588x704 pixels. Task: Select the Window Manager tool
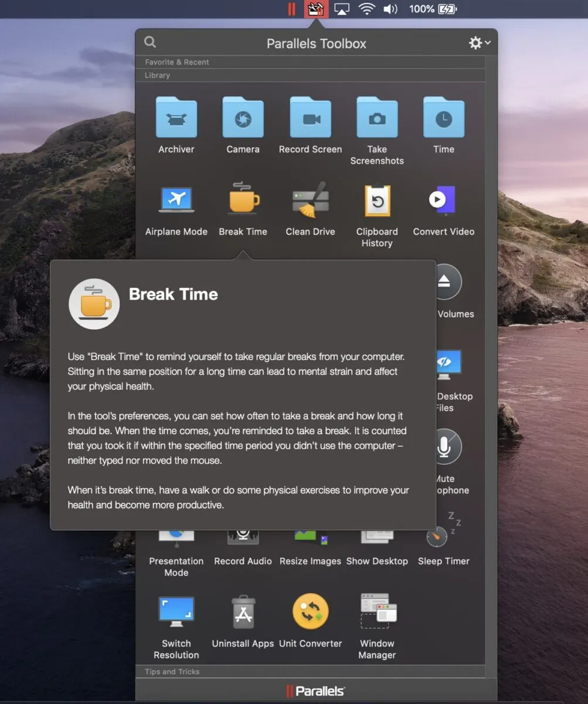(377, 611)
